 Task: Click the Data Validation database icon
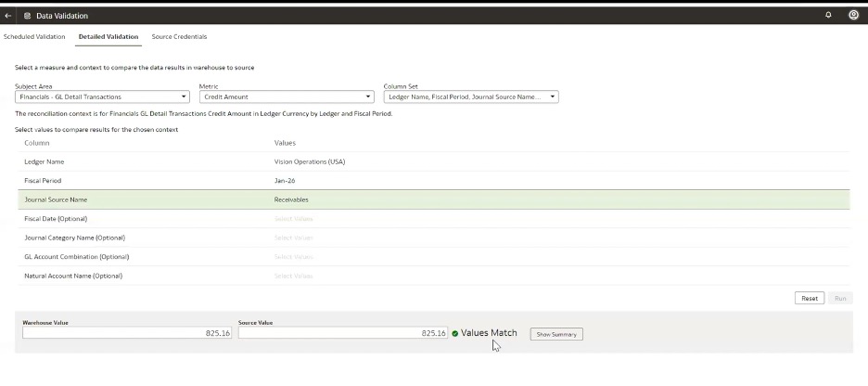[x=27, y=16]
